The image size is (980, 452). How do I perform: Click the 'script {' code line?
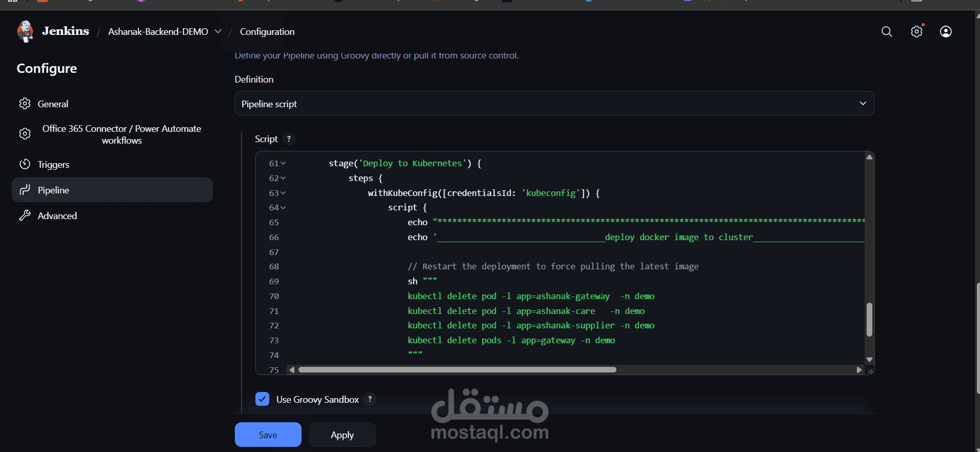coord(407,207)
